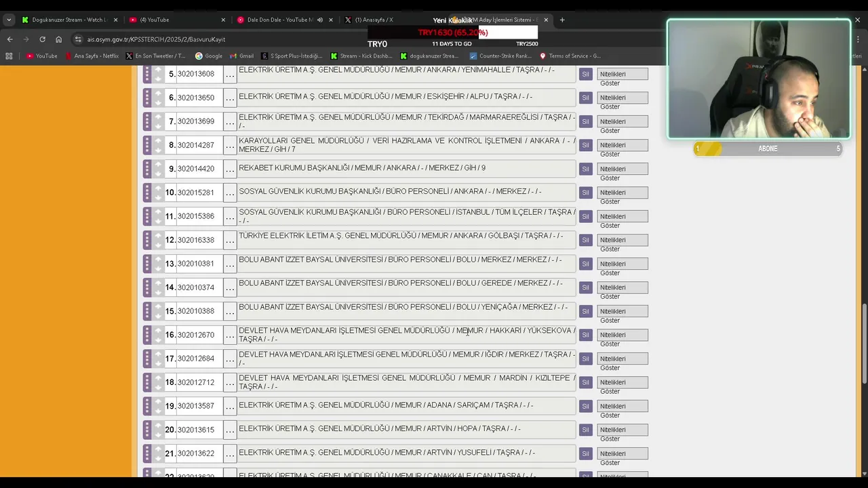Move row 15 down with its down arrow
The width and height of the screenshot is (868, 488).
[158, 315]
